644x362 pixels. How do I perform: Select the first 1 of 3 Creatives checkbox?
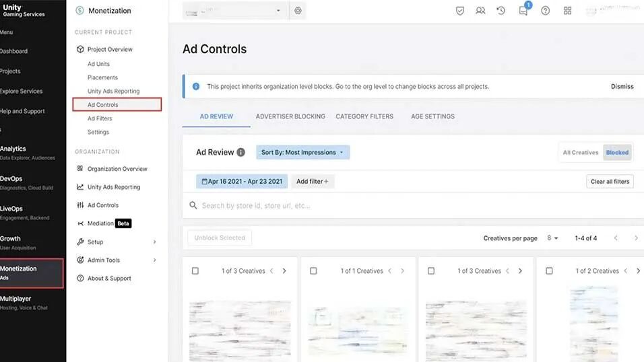click(x=195, y=271)
